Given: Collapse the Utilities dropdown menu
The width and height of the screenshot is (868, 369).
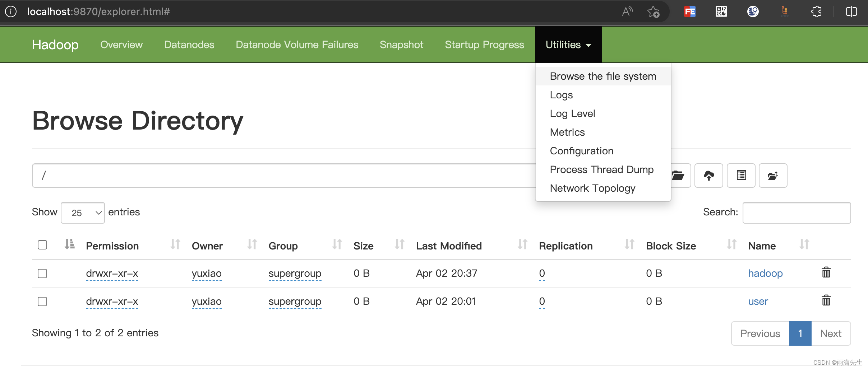Looking at the screenshot, I should click(x=568, y=45).
